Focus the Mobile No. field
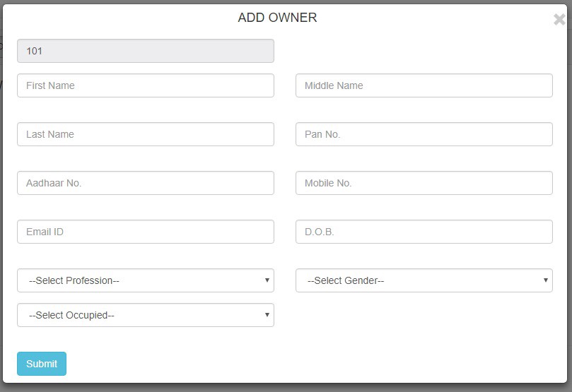The height and width of the screenshot is (392, 572). click(x=424, y=183)
